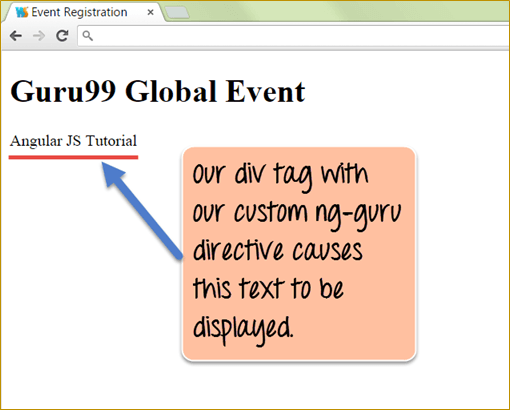This screenshot has height=410, width=510.
Task: Click the Guru99 Global Event heading
Action: coord(158,91)
